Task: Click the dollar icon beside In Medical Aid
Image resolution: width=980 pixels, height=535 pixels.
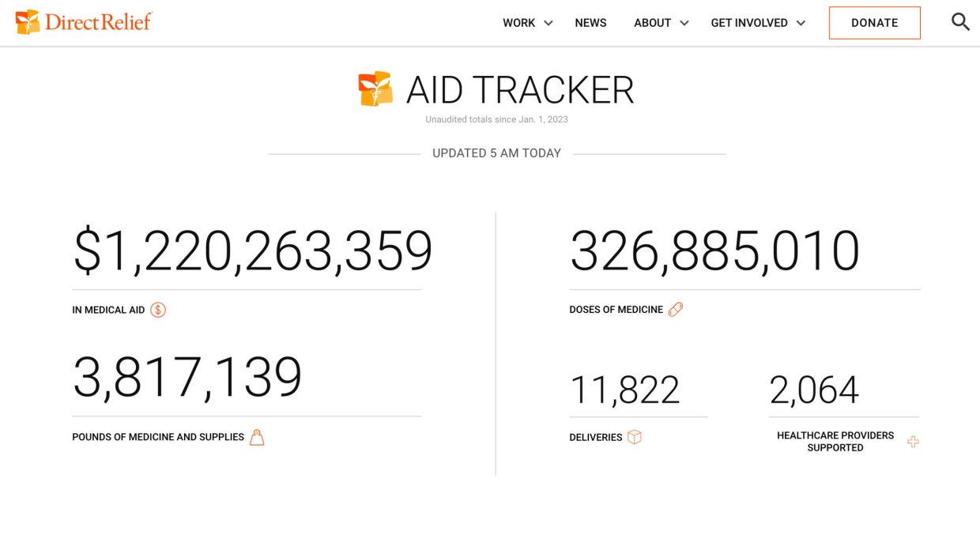Action: coord(158,310)
